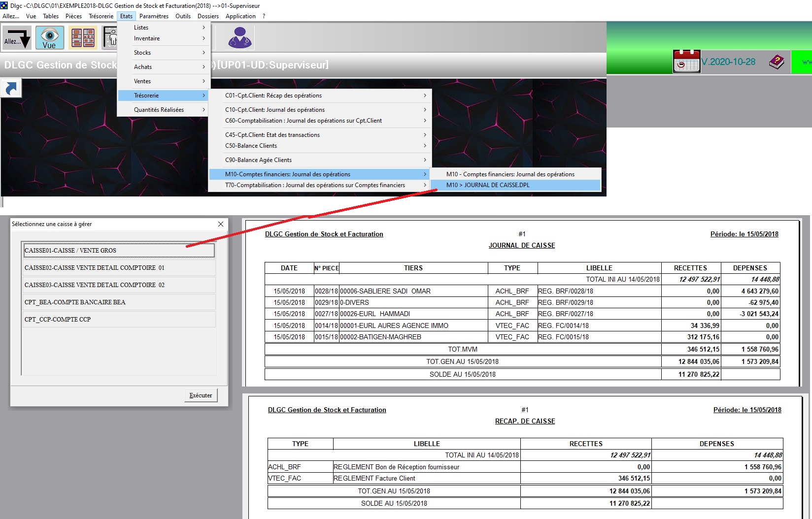
Task: Click the Allez... arrow toolbar icon
Action: [17, 38]
